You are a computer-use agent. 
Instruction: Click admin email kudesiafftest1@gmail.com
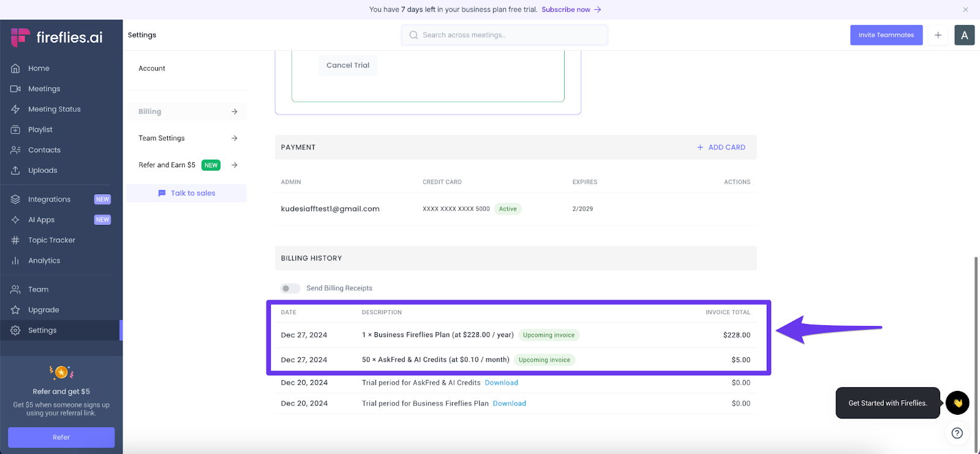tap(330, 209)
